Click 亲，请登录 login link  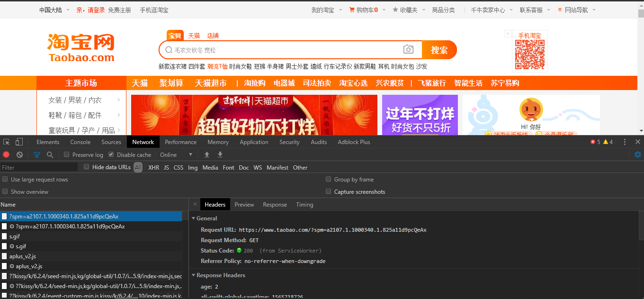pos(90,9)
